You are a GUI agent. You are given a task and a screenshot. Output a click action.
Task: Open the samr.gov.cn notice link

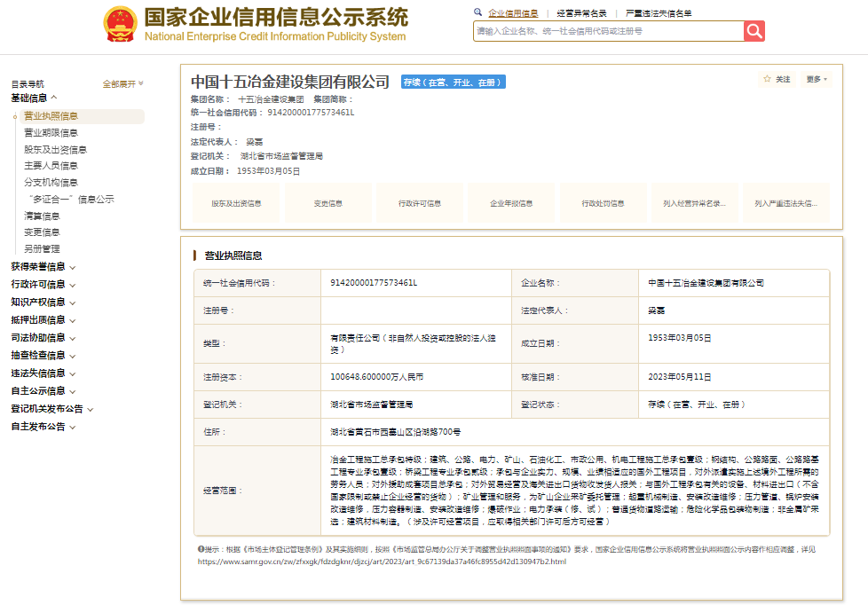(381, 562)
